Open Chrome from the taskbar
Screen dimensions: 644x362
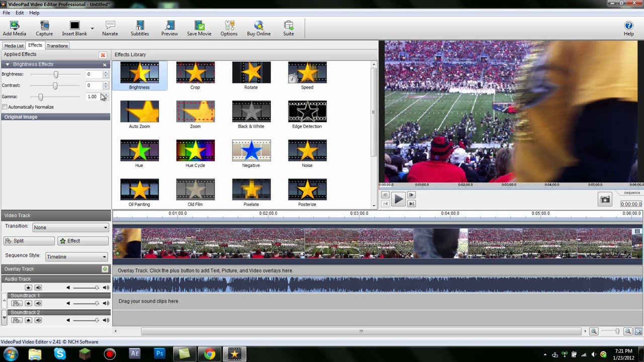coord(209,354)
